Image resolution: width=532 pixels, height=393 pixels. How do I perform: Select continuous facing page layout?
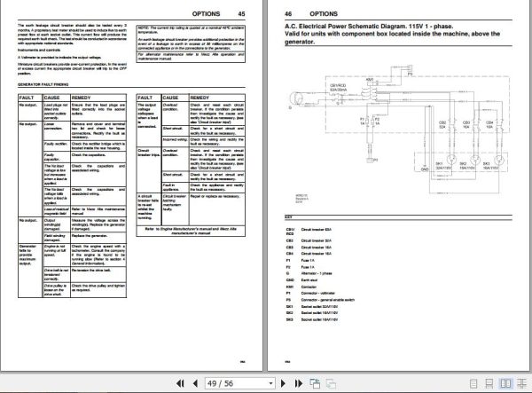pyautogui.click(x=522, y=383)
